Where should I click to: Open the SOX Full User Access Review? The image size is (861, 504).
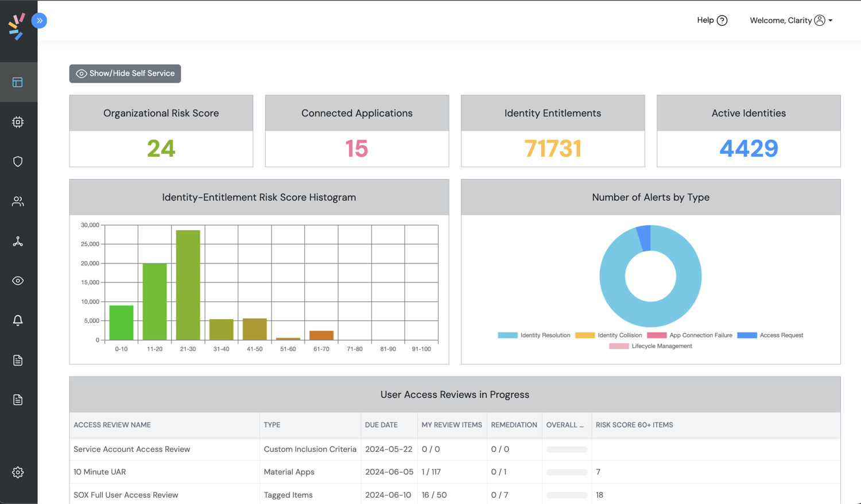coord(126,495)
